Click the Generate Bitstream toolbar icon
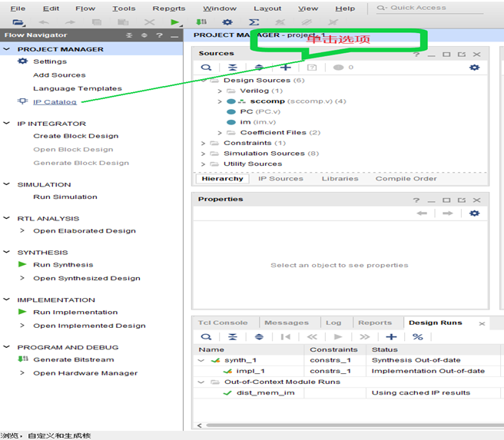This screenshot has width=504, height=440. (201, 22)
